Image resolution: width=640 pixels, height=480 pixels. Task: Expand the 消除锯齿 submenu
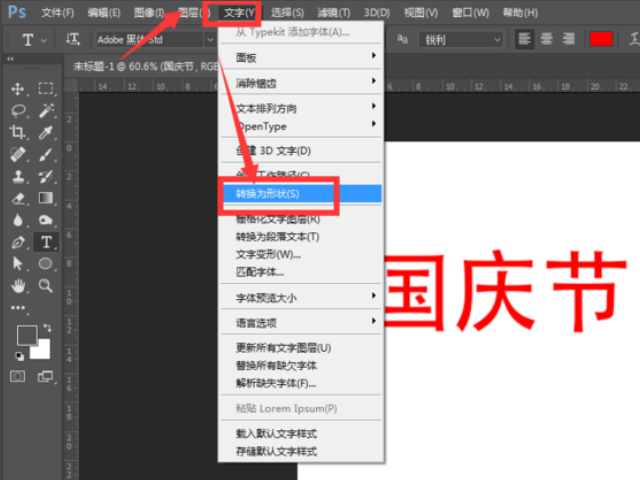301,83
